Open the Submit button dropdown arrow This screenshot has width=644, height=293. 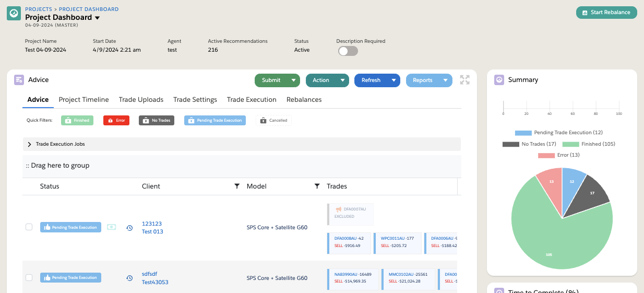294,80
